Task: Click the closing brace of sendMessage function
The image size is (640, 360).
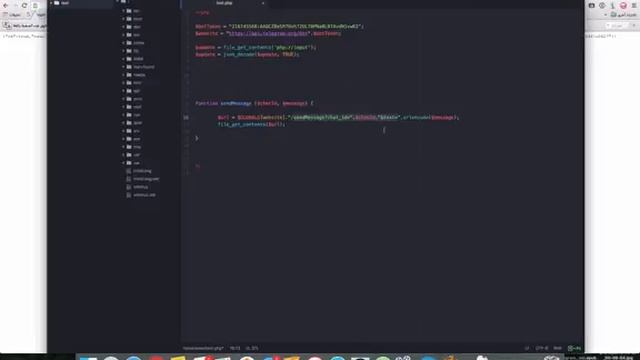Action: tap(197, 138)
